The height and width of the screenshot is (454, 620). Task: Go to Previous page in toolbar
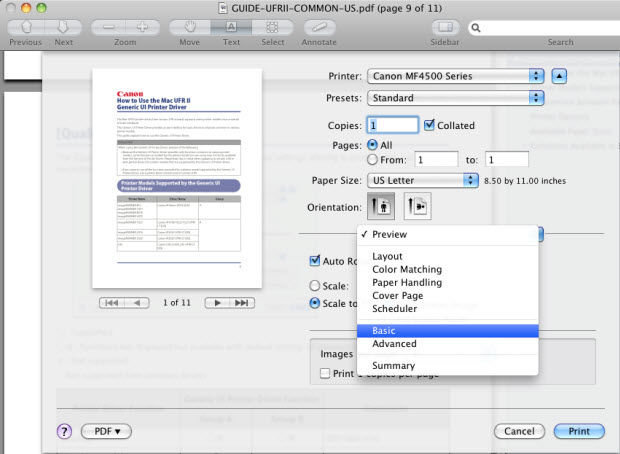tap(26, 27)
